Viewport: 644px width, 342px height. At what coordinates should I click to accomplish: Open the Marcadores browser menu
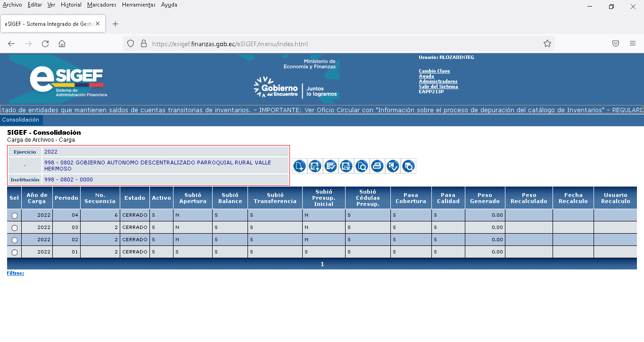pos(101,5)
